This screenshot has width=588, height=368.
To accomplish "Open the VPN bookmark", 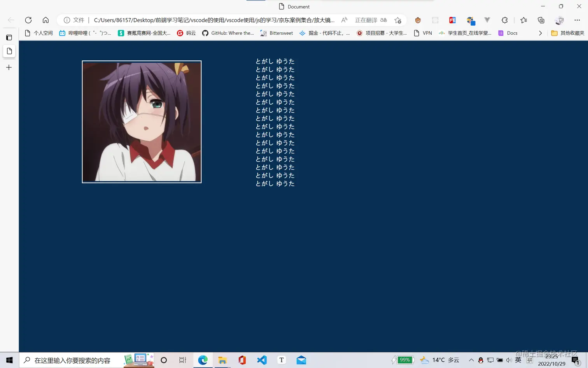I will click(x=423, y=33).
